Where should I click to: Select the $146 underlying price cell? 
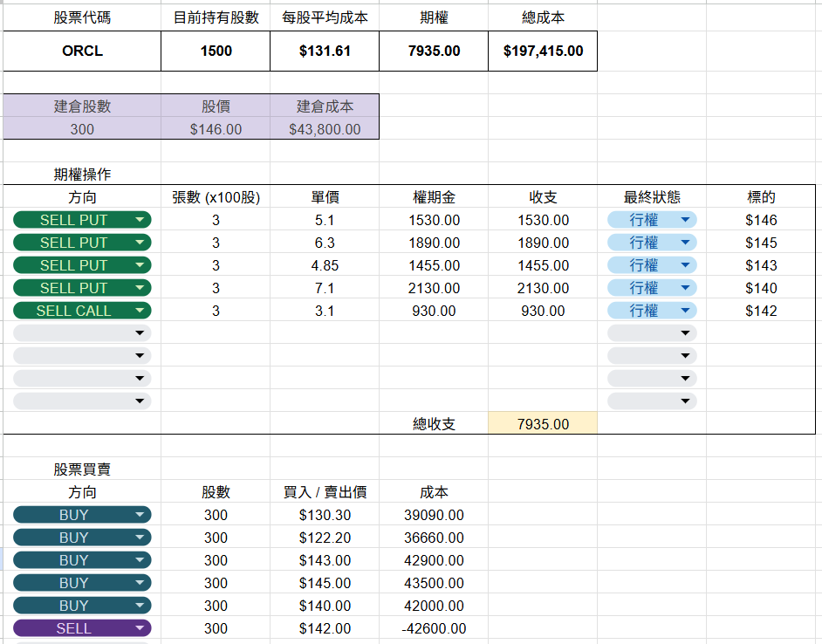[761, 220]
